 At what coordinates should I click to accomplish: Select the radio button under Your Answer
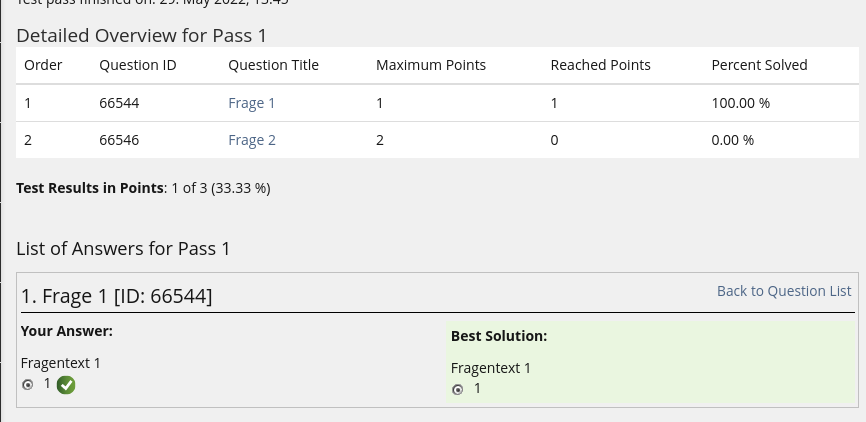coord(27,385)
